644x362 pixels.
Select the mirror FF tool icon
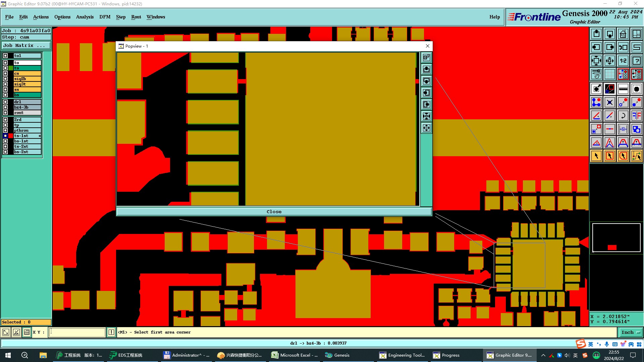(636, 116)
